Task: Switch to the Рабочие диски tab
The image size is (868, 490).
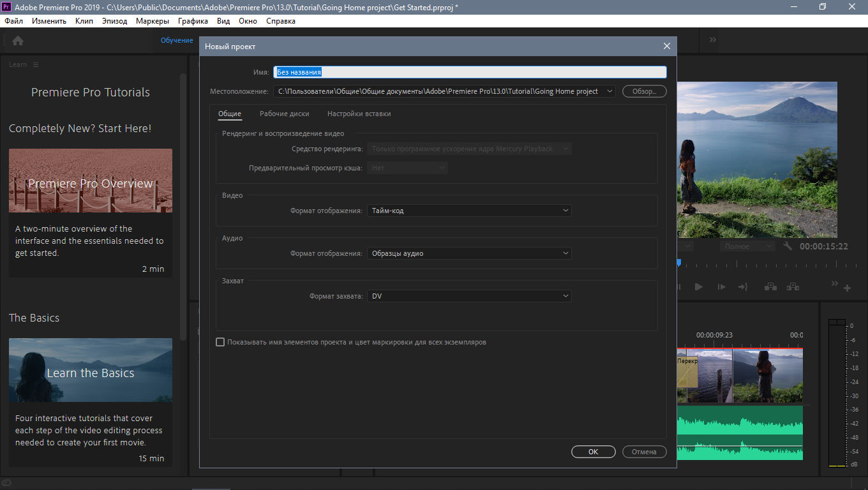Action: coord(285,114)
